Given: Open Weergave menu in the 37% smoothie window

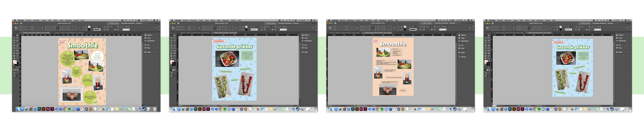Looking at the screenshot, I should [383, 20].
